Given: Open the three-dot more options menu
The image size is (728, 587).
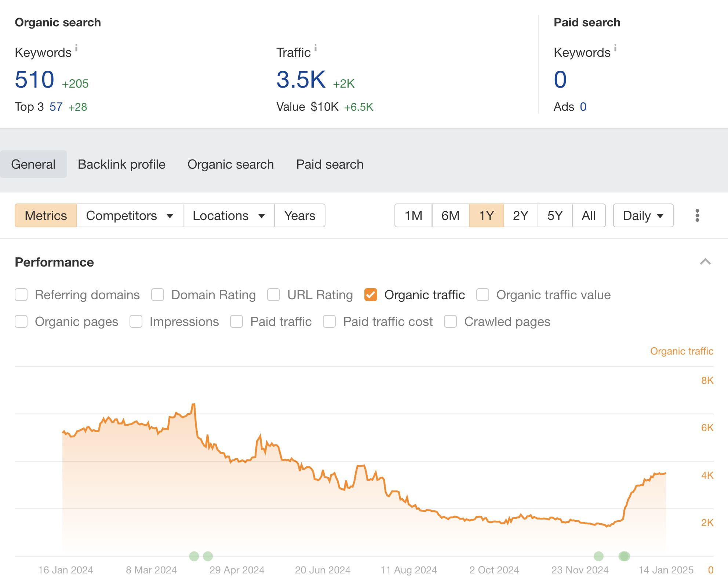Looking at the screenshot, I should (x=697, y=216).
